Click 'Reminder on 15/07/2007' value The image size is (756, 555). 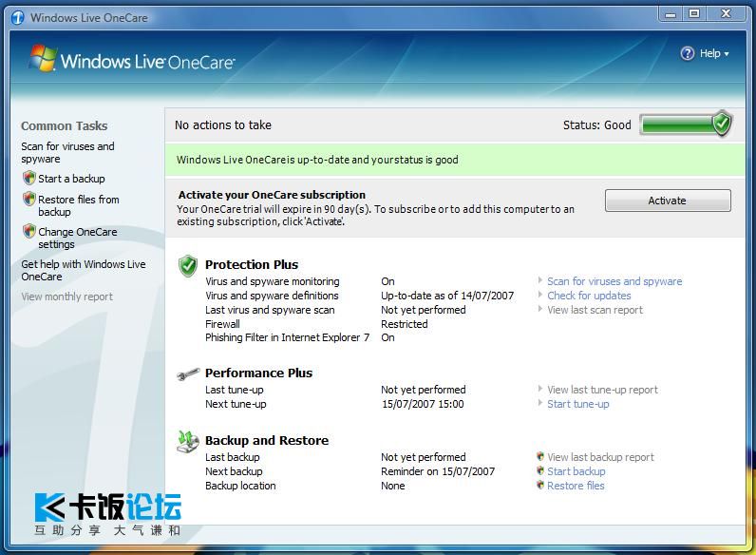coord(438,471)
